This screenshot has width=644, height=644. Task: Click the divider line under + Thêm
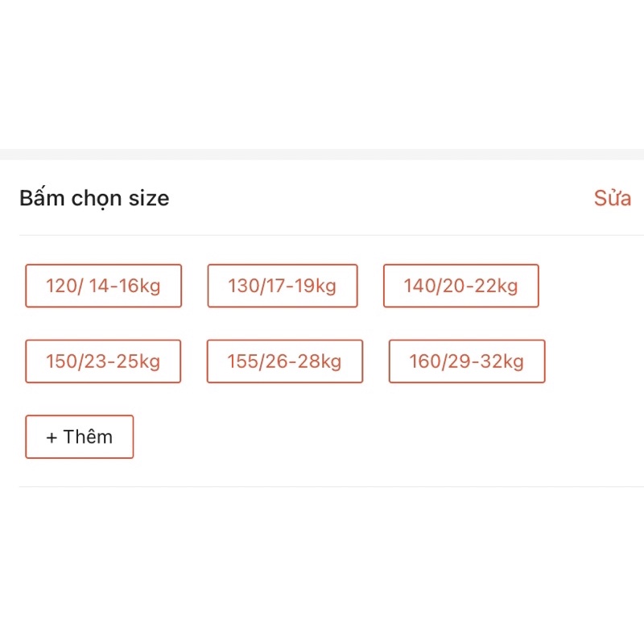(322, 487)
